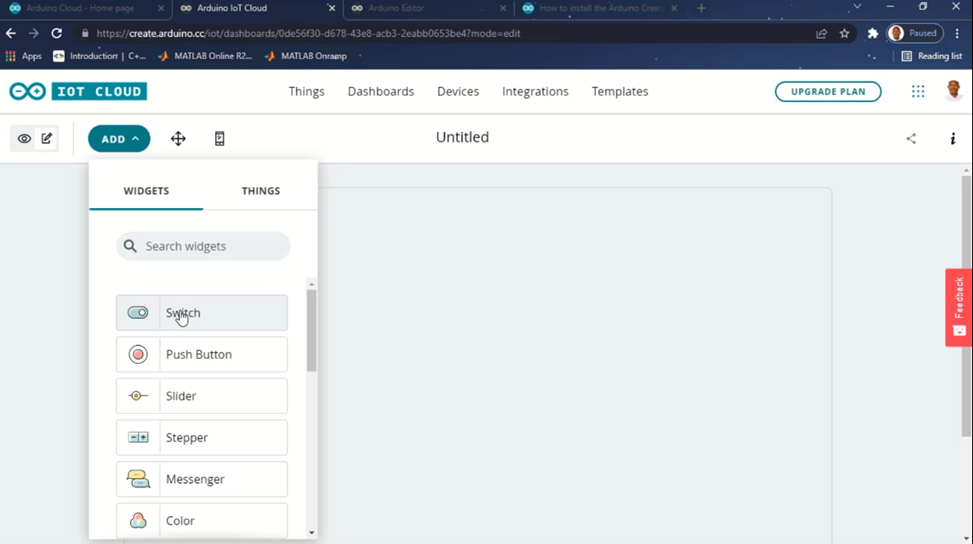Open the browser extensions puzzle icon
This screenshot has height=544, width=973.
click(x=872, y=33)
